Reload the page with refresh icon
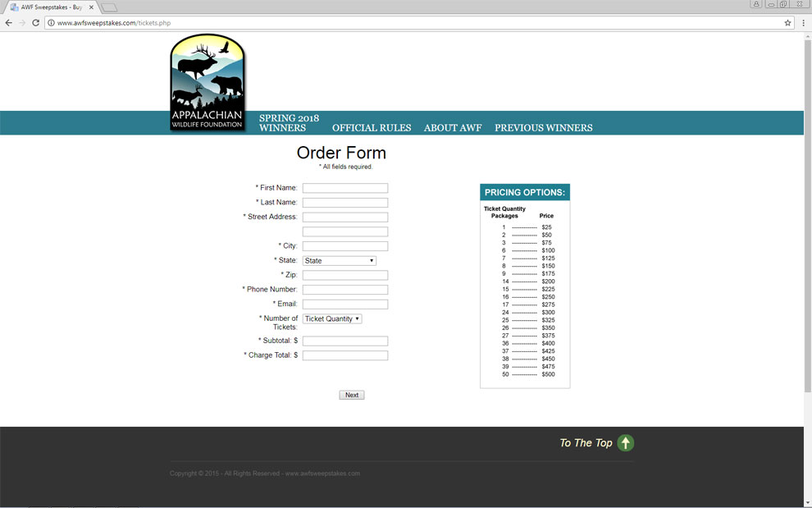The height and width of the screenshot is (508, 812). point(36,23)
